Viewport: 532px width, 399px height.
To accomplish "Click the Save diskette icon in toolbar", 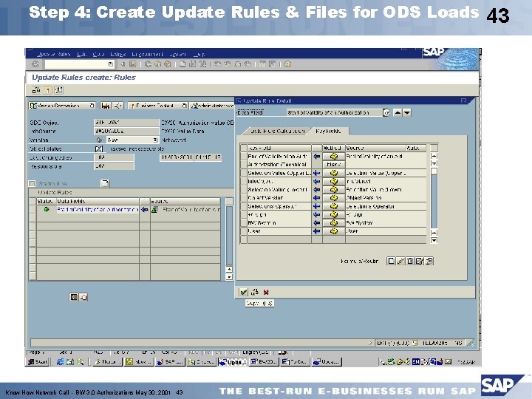I will click(x=133, y=64).
